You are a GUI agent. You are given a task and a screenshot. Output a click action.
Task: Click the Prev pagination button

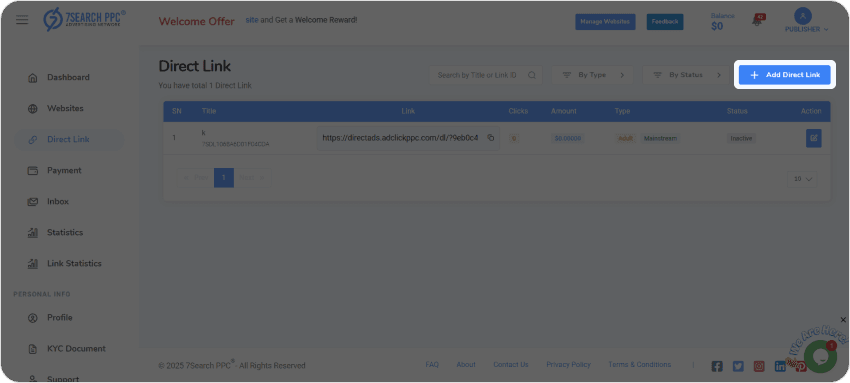pos(196,178)
